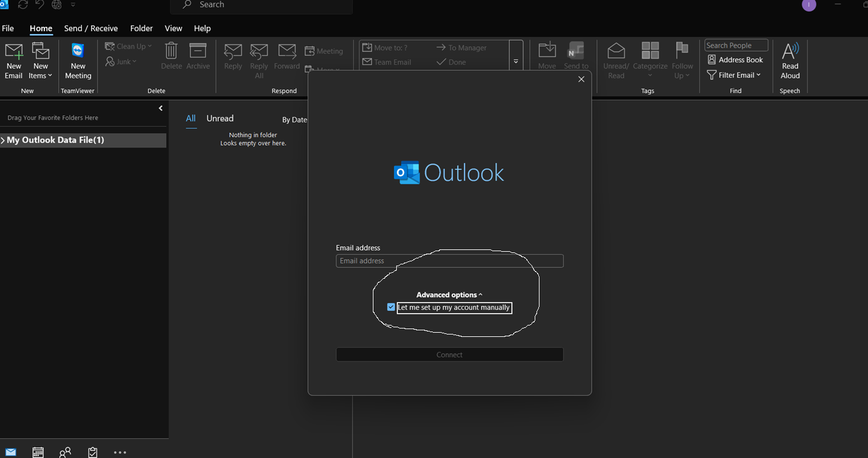The width and height of the screenshot is (868, 458).
Task: Switch to Mail view icon
Action: 11,452
